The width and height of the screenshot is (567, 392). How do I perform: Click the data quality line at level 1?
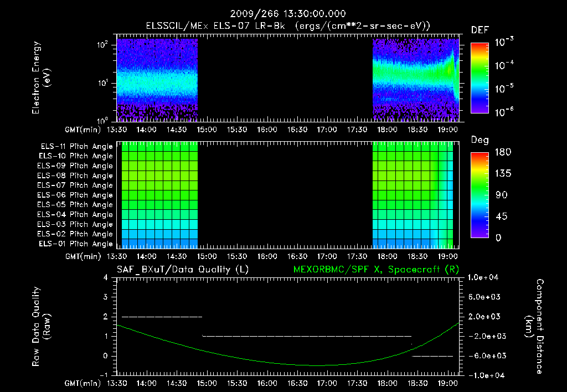coord(307,336)
